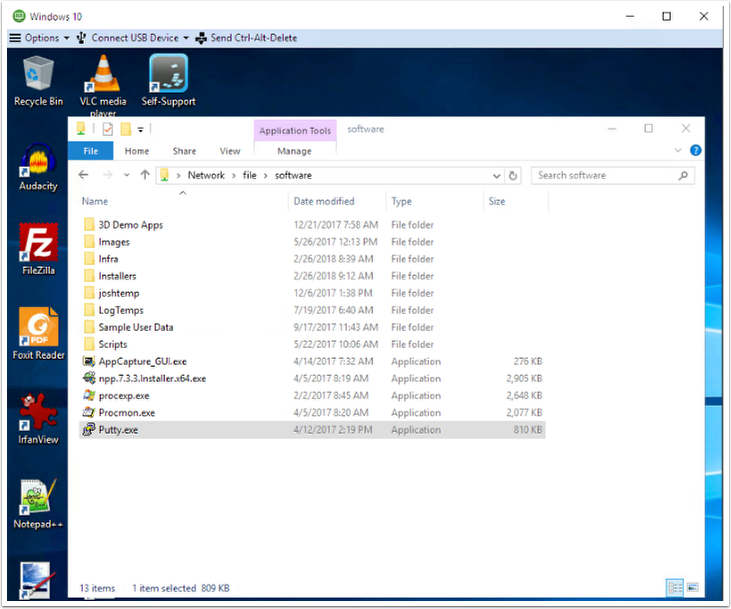Select the npp.7.3.3.Installer.x64.exe file icon

[x=89, y=378]
